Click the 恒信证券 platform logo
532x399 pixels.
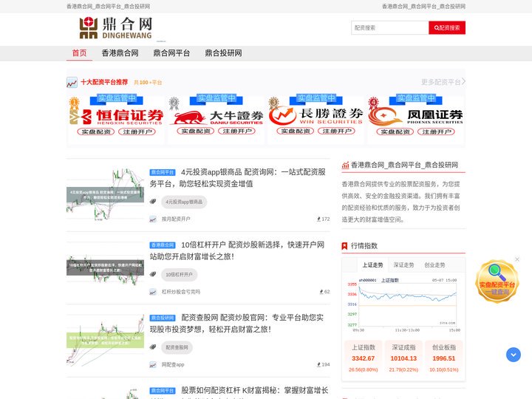pyautogui.click(x=117, y=117)
